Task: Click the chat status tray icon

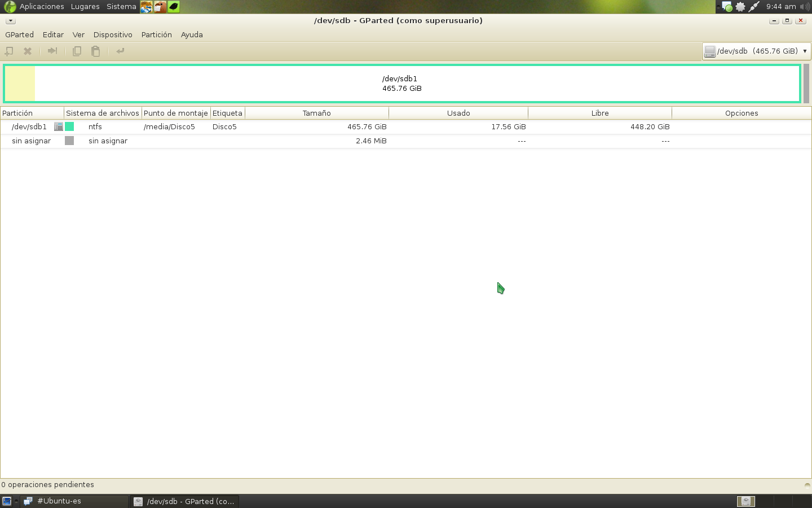Action: click(x=727, y=7)
